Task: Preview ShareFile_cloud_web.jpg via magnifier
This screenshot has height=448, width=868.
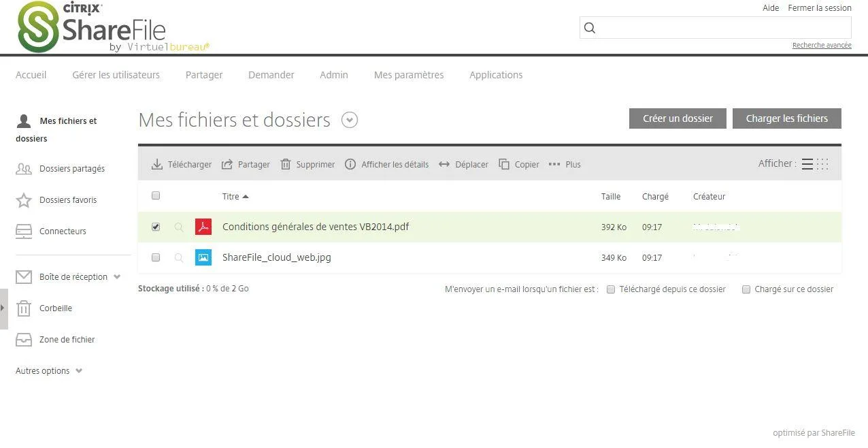Action: pyautogui.click(x=179, y=258)
